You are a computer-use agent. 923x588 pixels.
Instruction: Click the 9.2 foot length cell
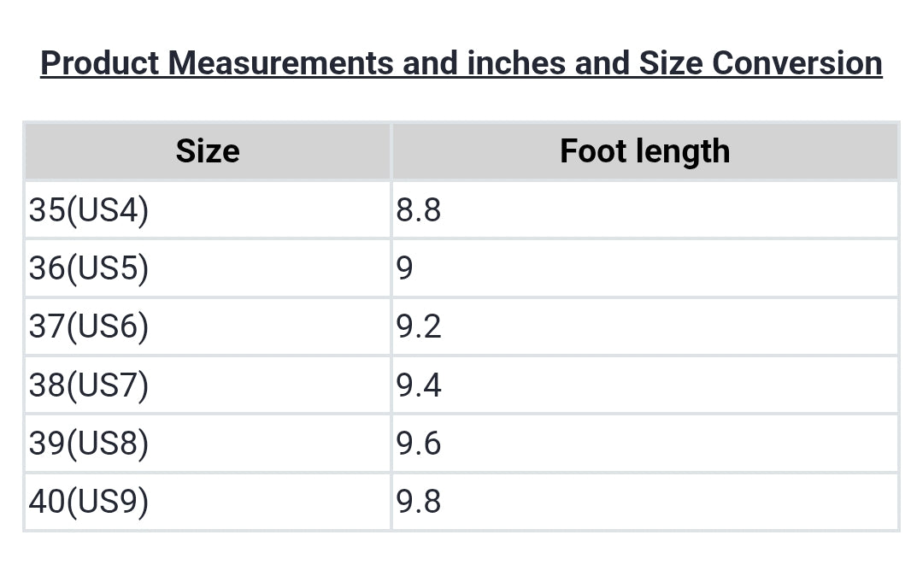pos(419,326)
